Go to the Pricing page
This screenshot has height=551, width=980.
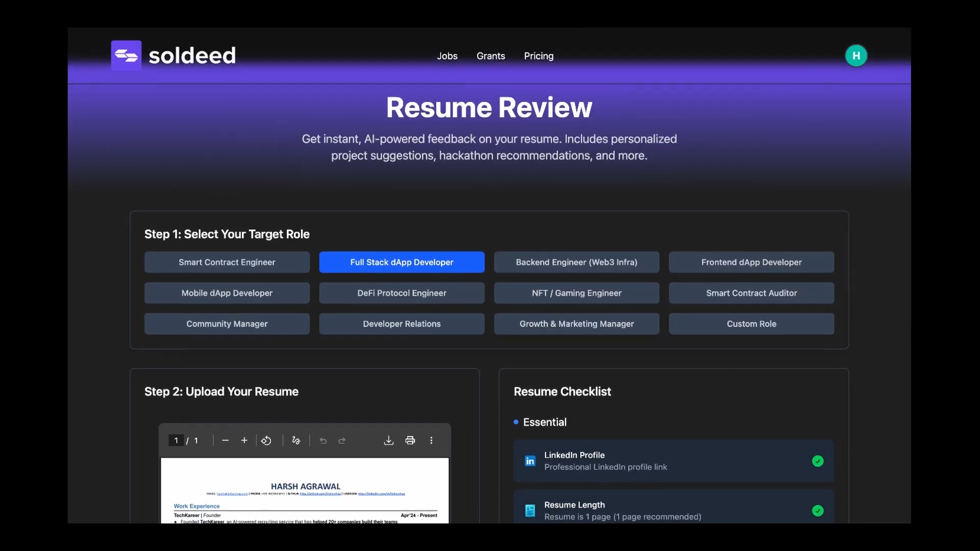538,56
